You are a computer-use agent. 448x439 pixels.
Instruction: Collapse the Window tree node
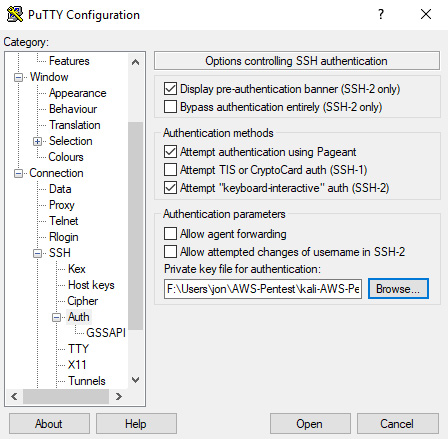(19, 77)
